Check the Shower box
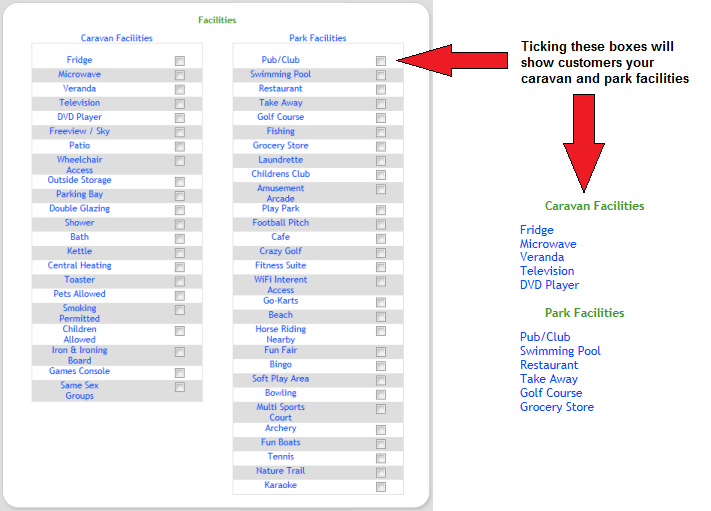 180,224
